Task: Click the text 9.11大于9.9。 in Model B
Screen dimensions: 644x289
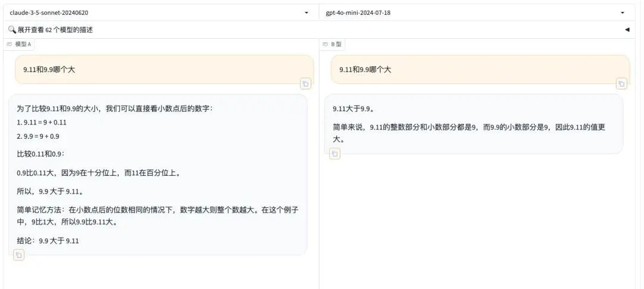Action: [353, 109]
